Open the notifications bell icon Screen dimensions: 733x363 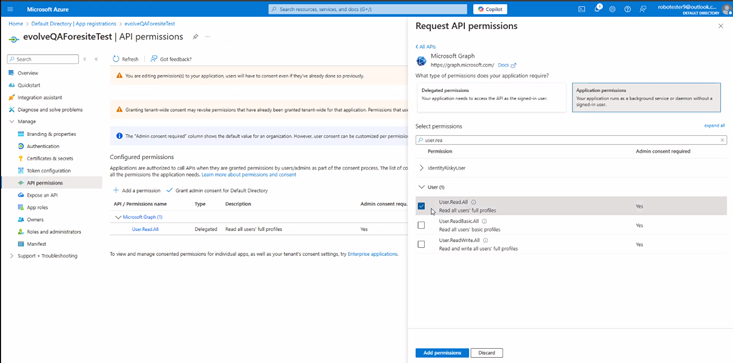(x=597, y=9)
